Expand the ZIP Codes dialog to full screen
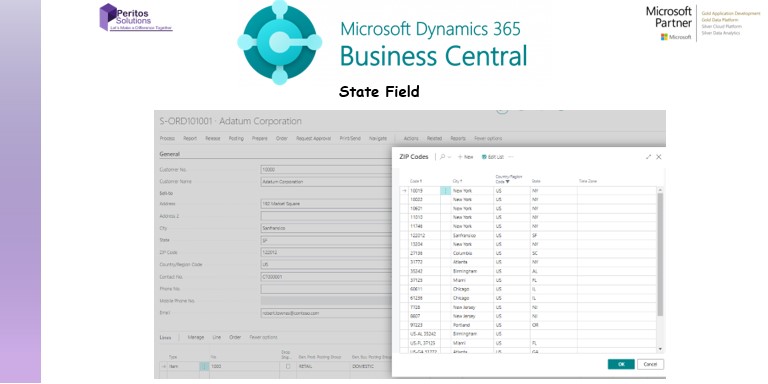Screen dimensions: 768x384 (648, 157)
